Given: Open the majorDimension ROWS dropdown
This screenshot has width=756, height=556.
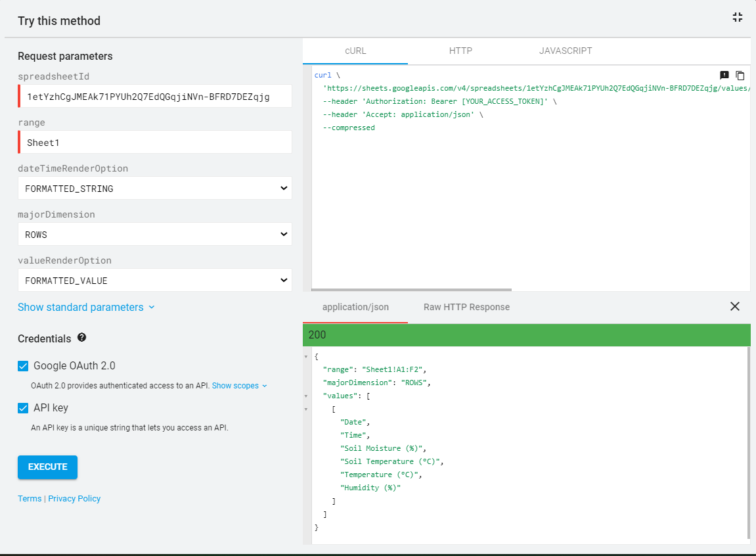Looking at the screenshot, I should pyautogui.click(x=155, y=234).
